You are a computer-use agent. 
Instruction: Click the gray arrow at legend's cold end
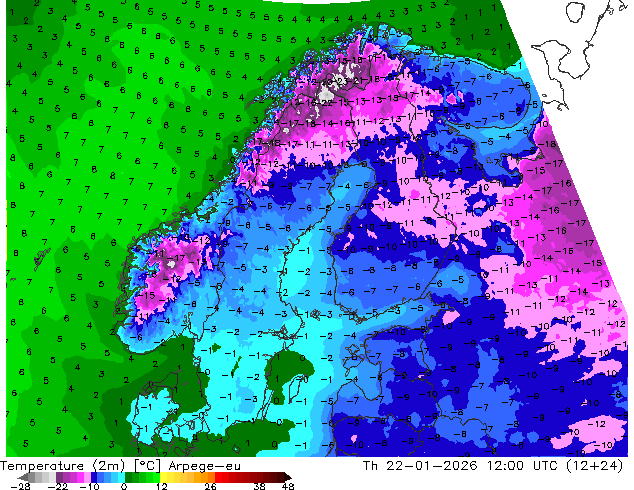pos(23,477)
